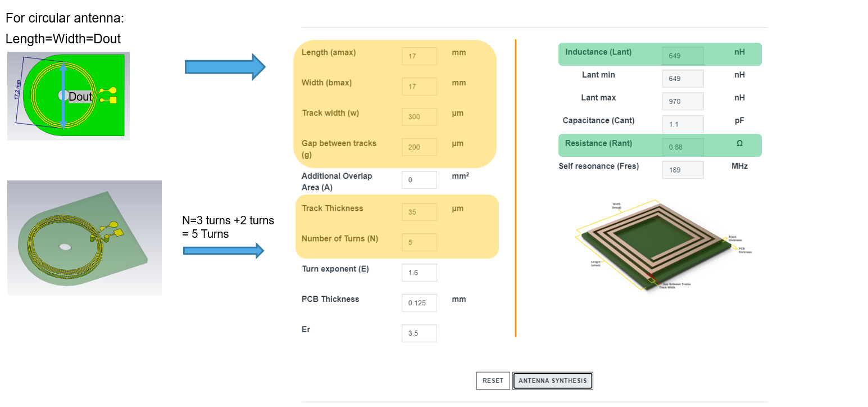Select the Number of Turns (N) field
868x407 pixels.
pos(419,242)
